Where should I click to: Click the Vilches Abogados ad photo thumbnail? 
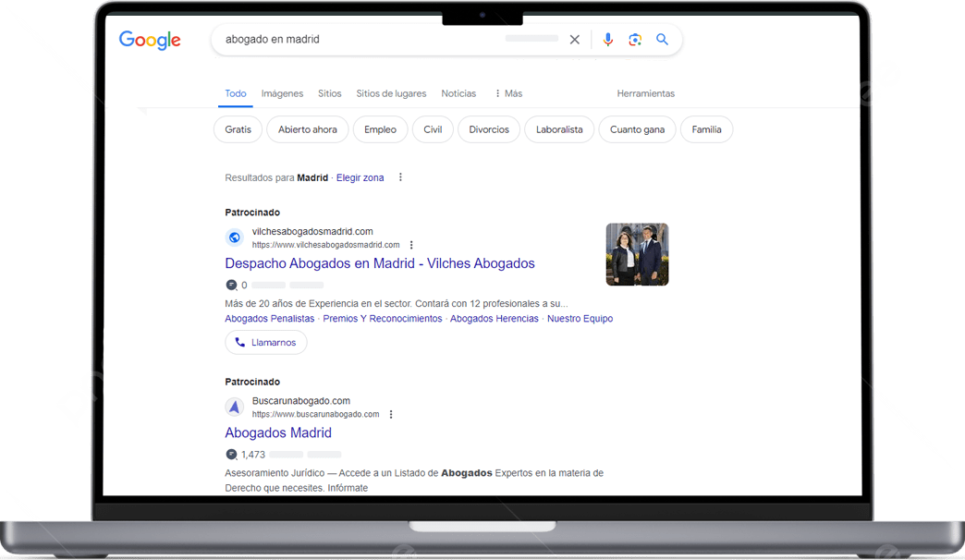pyautogui.click(x=637, y=254)
